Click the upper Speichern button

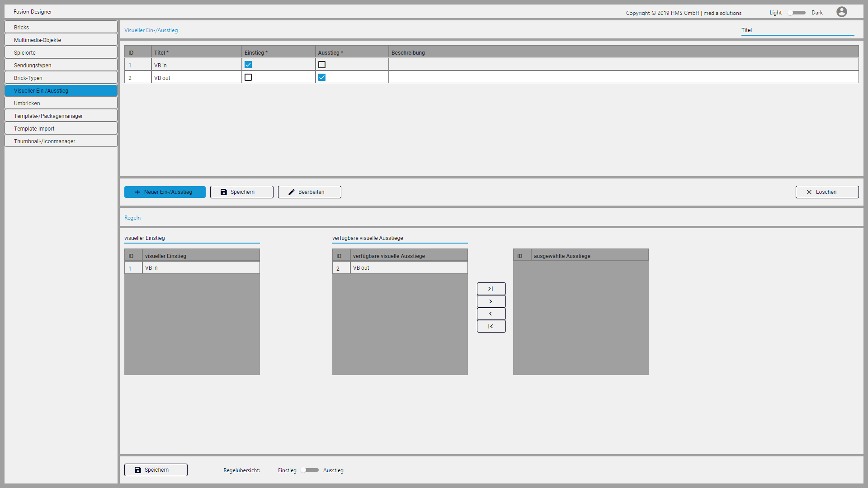point(241,192)
